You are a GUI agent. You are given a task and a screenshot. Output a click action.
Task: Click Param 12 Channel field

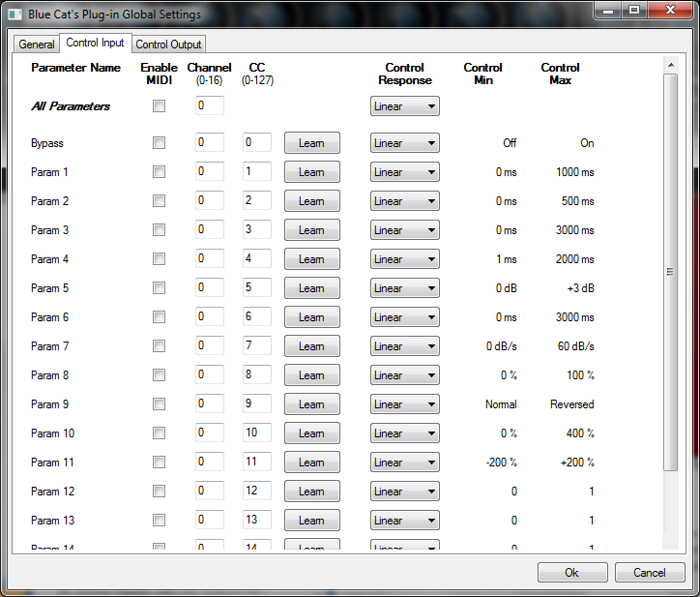tap(210, 492)
